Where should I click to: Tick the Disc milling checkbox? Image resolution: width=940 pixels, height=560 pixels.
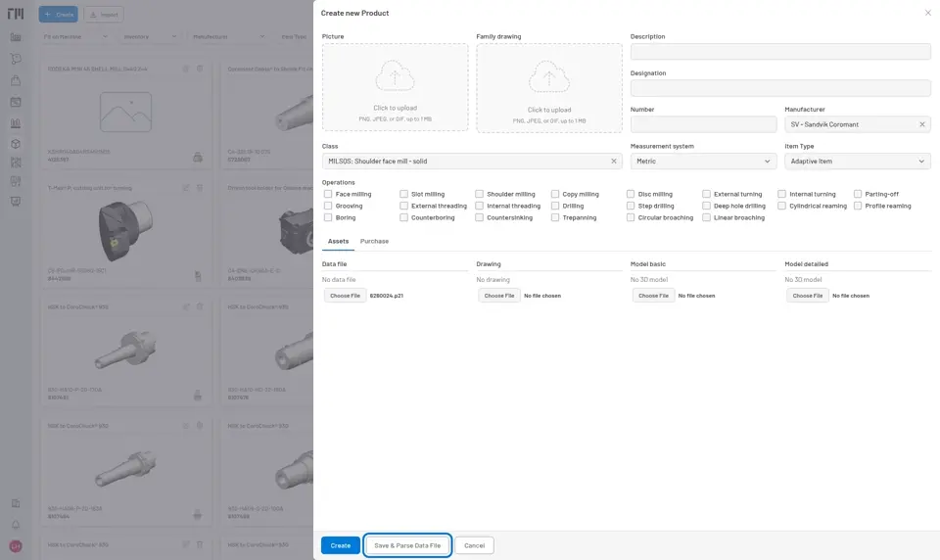click(631, 194)
